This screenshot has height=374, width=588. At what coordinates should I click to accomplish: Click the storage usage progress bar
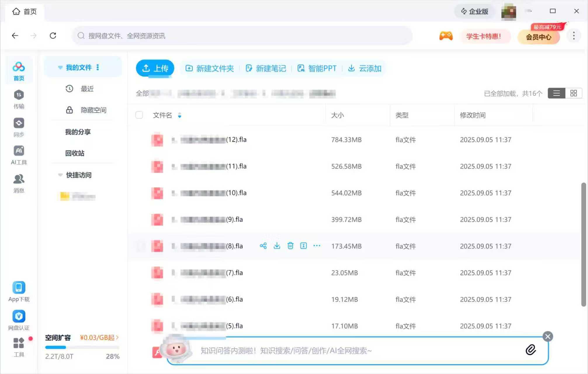click(x=82, y=347)
